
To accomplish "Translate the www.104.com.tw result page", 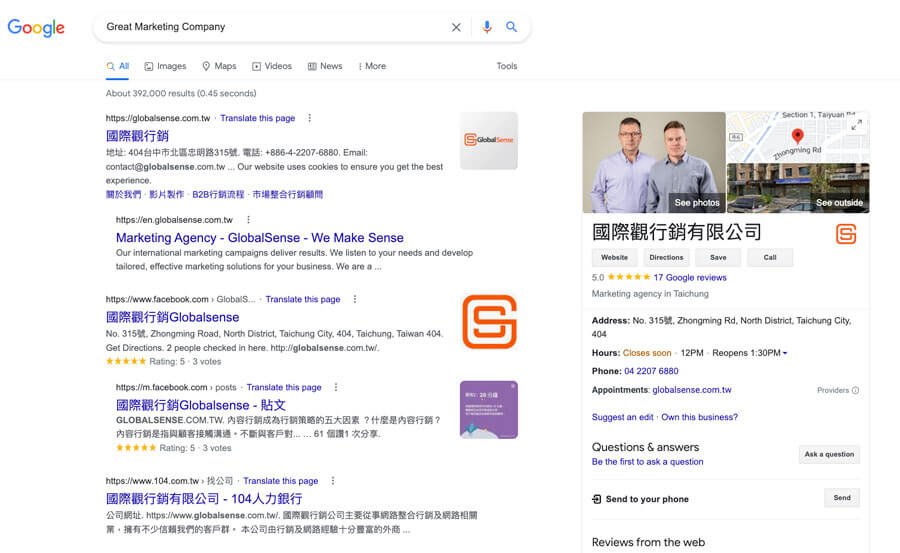I will pyautogui.click(x=281, y=481).
